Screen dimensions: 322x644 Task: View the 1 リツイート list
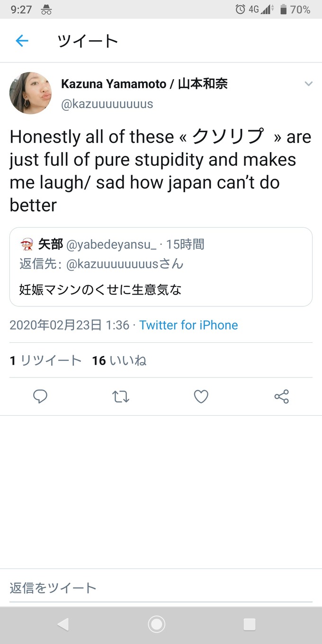(x=45, y=360)
